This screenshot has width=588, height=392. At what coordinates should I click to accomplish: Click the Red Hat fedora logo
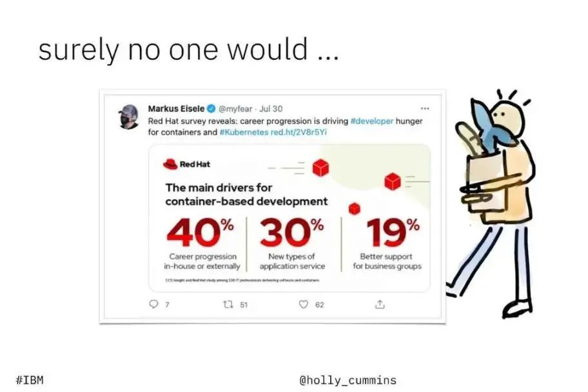pos(170,164)
